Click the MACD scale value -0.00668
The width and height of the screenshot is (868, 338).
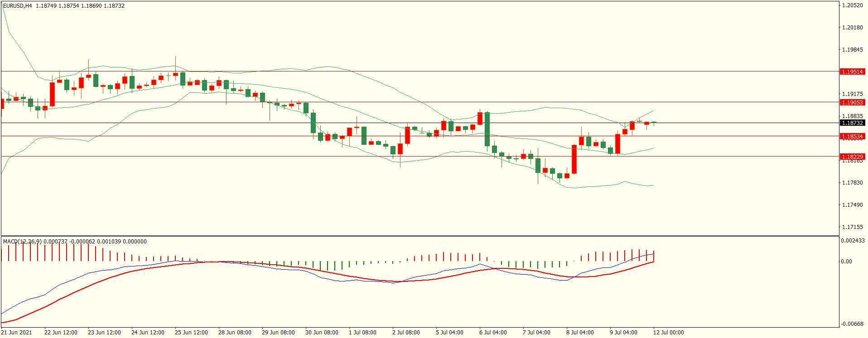pyautogui.click(x=853, y=324)
